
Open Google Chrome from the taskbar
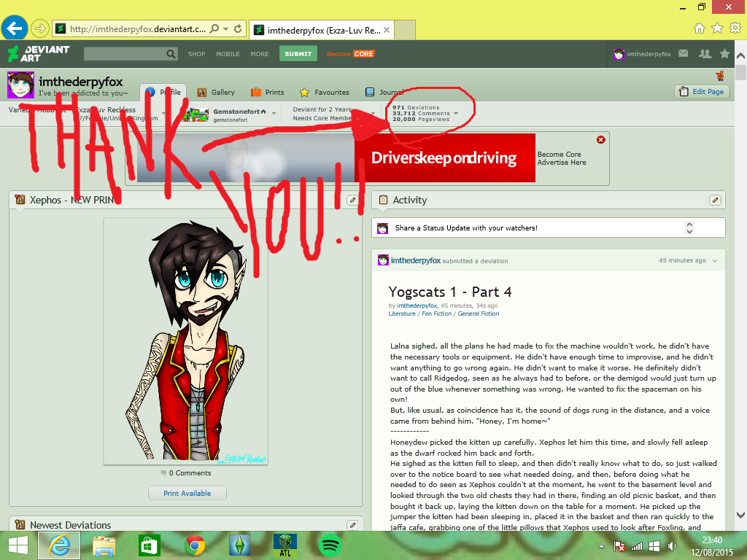tap(194, 545)
